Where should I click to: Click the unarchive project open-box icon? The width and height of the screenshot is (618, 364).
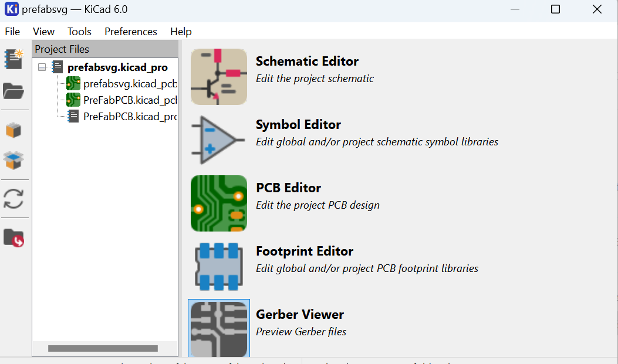(13, 159)
